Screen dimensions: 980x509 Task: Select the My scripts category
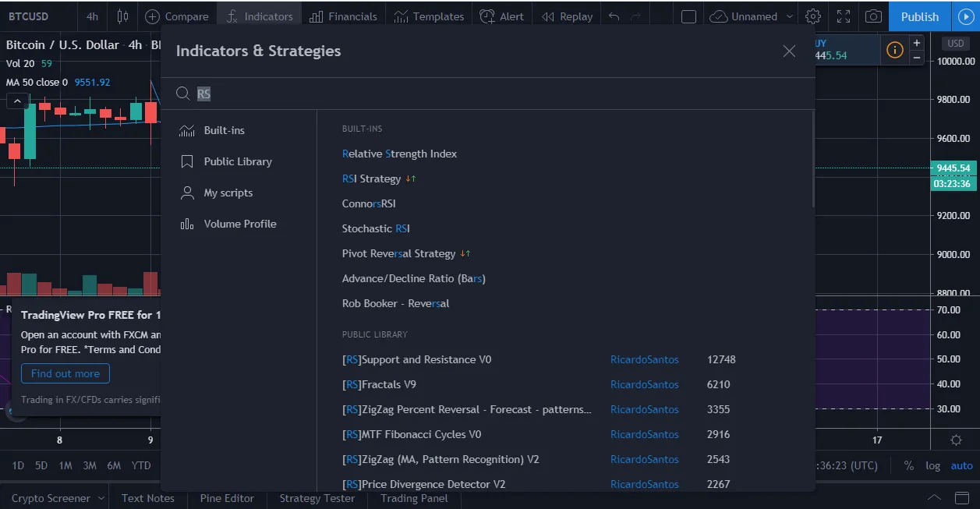[x=239, y=193]
